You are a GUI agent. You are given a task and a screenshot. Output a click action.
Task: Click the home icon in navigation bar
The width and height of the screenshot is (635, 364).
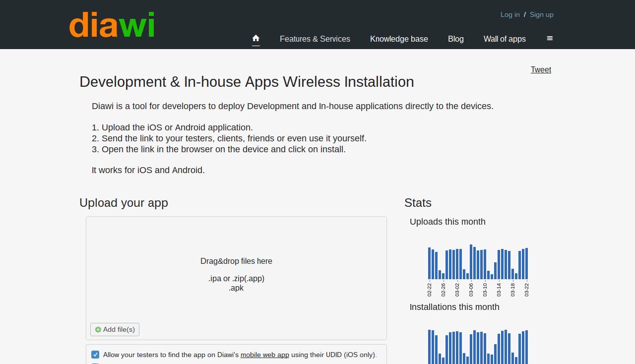pos(256,38)
